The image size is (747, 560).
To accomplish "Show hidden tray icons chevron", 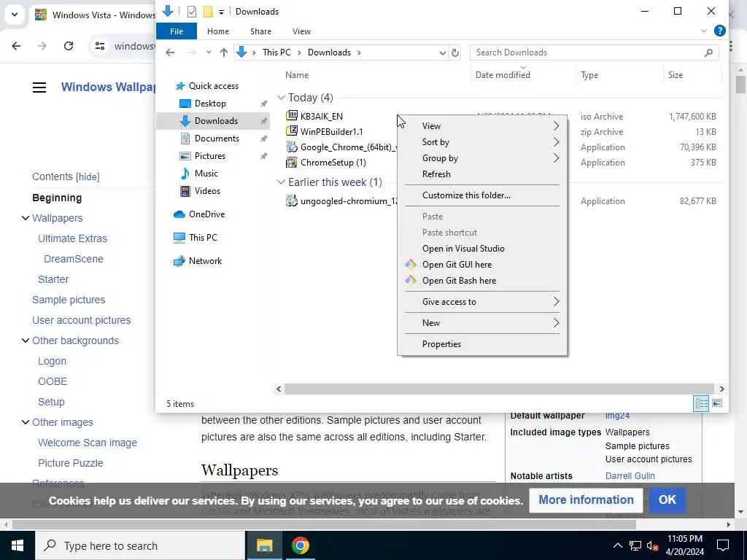I will tap(617, 545).
